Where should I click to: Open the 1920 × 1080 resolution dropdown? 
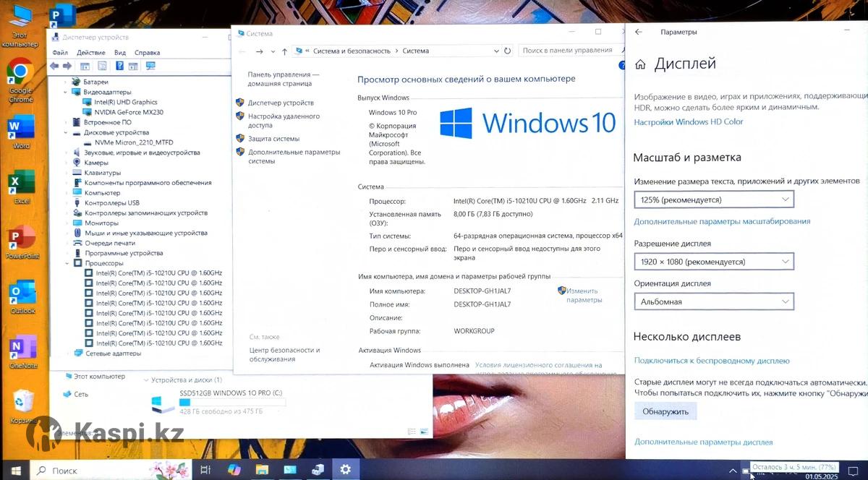pos(714,262)
